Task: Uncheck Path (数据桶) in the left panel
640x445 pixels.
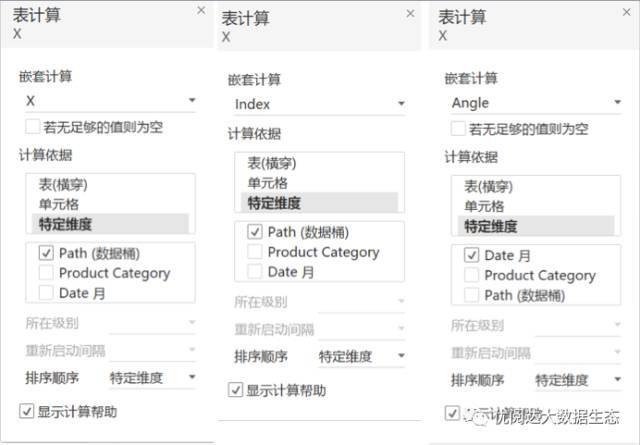Action: tap(46, 253)
